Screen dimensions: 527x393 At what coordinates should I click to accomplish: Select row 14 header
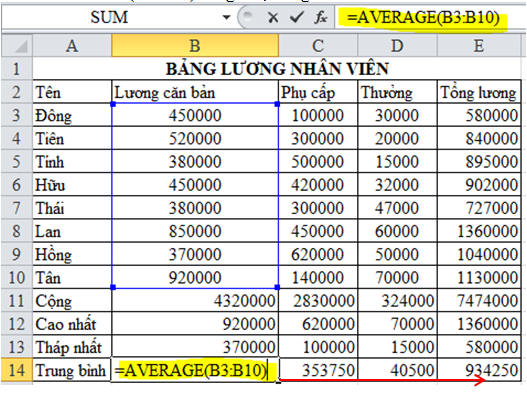pos(17,370)
